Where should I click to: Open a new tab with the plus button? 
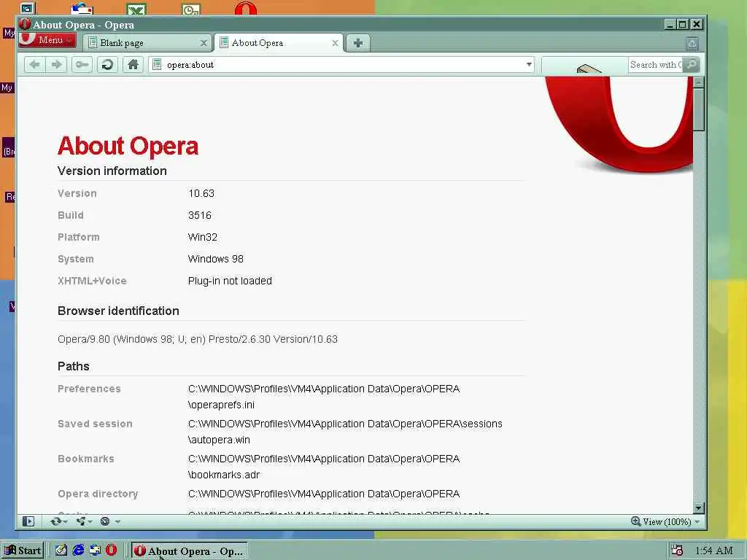coord(358,43)
